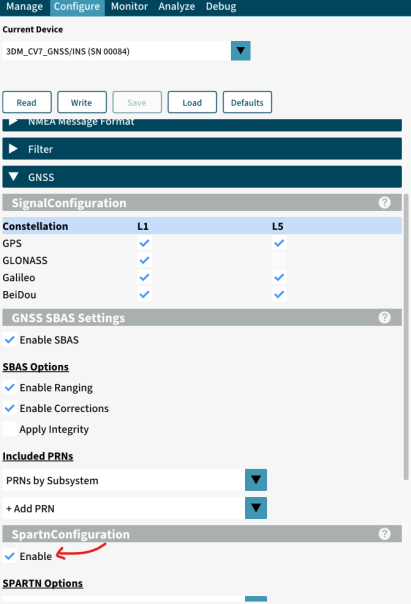This screenshot has width=411, height=604.
Task: Toggle GLONASS L1 checkbox
Action: point(144,260)
